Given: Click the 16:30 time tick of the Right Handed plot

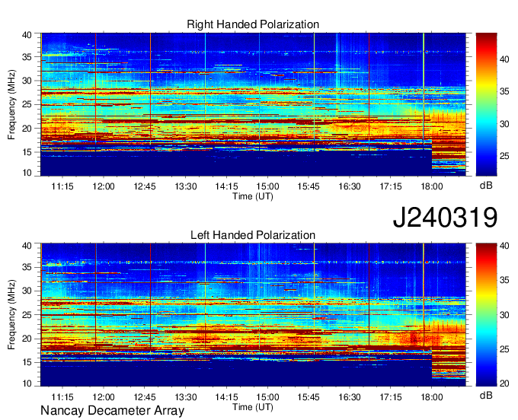Looking at the screenshot, I should [x=350, y=186].
